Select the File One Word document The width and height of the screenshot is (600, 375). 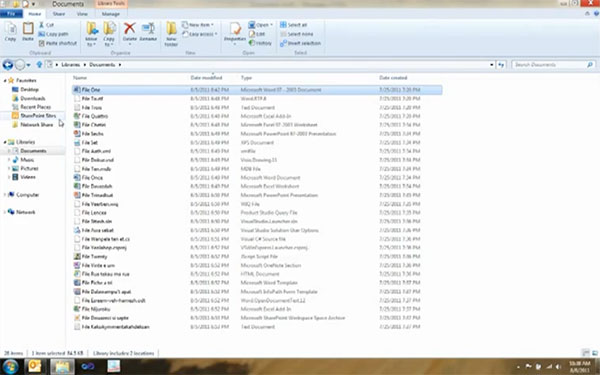click(x=257, y=90)
